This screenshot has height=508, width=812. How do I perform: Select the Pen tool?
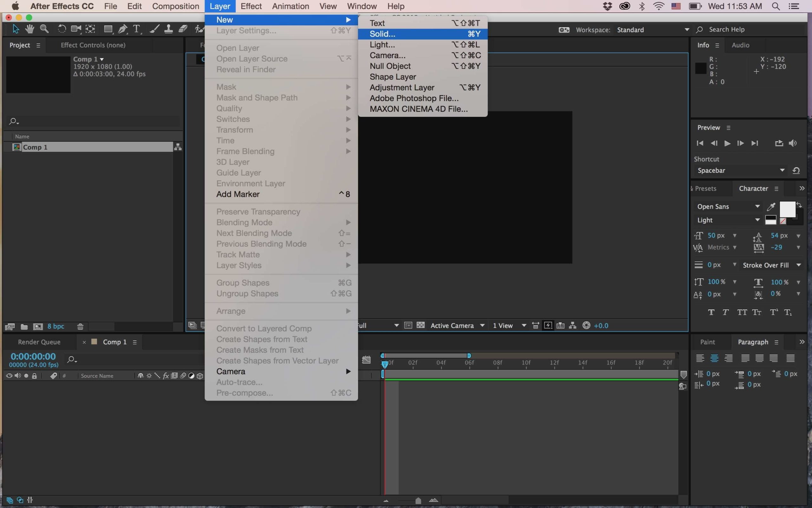(x=122, y=29)
